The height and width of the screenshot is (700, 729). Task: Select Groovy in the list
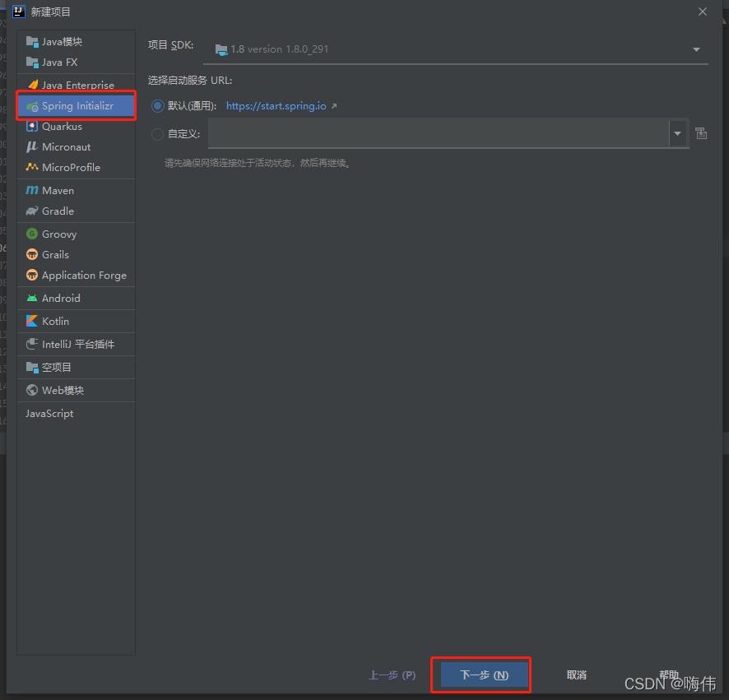click(76, 234)
